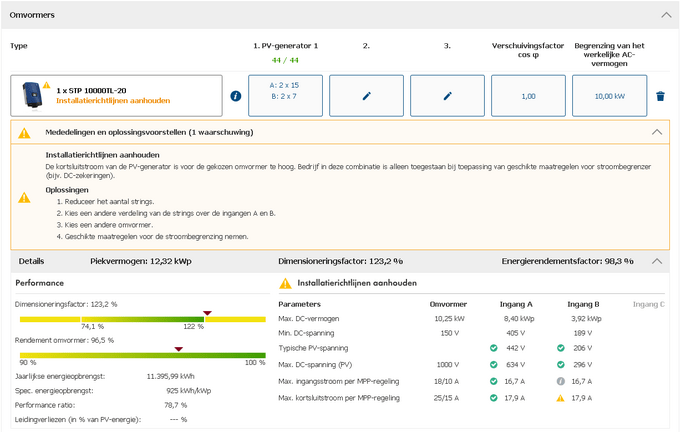Image resolution: width=681 pixels, height=432 pixels.
Task: Edit the Verschuivingsfactor cos φ value 1,00
Action: (529, 96)
